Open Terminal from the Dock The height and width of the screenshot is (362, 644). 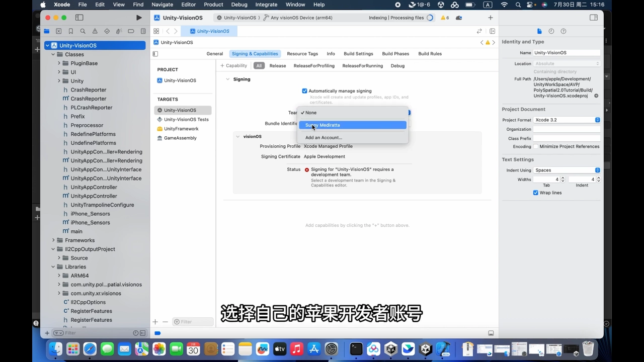pos(356,349)
